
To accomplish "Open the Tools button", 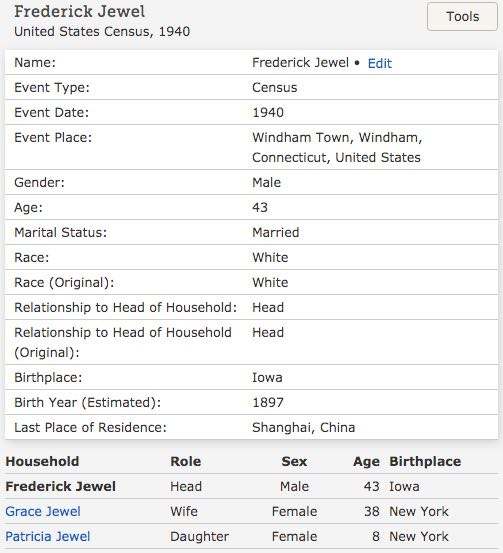I will coord(462,17).
